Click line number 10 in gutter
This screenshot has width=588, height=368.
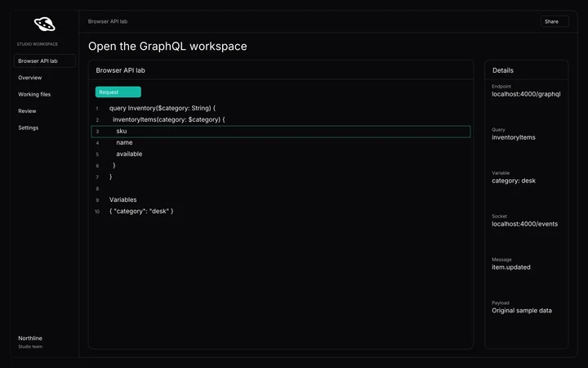pyautogui.click(x=97, y=212)
